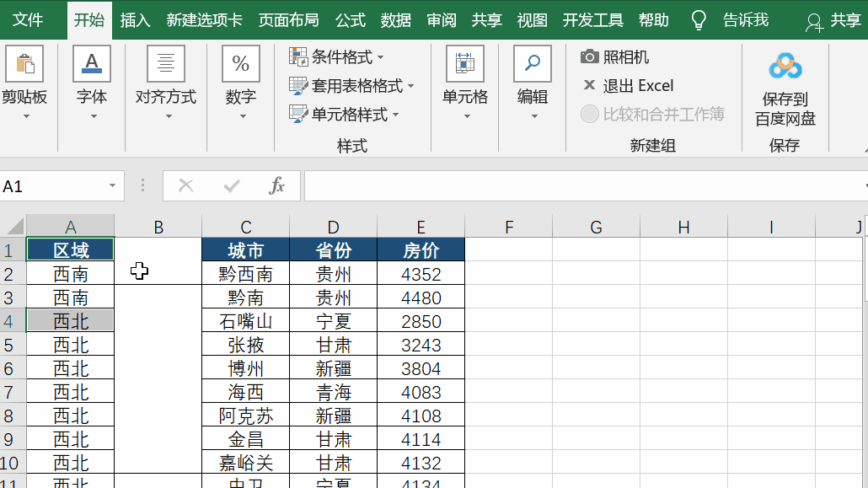Image resolution: width=868 pixels, height=488 pixels.
Task: Click the 比较和合并工作簿 round icon
Action: 590,114
